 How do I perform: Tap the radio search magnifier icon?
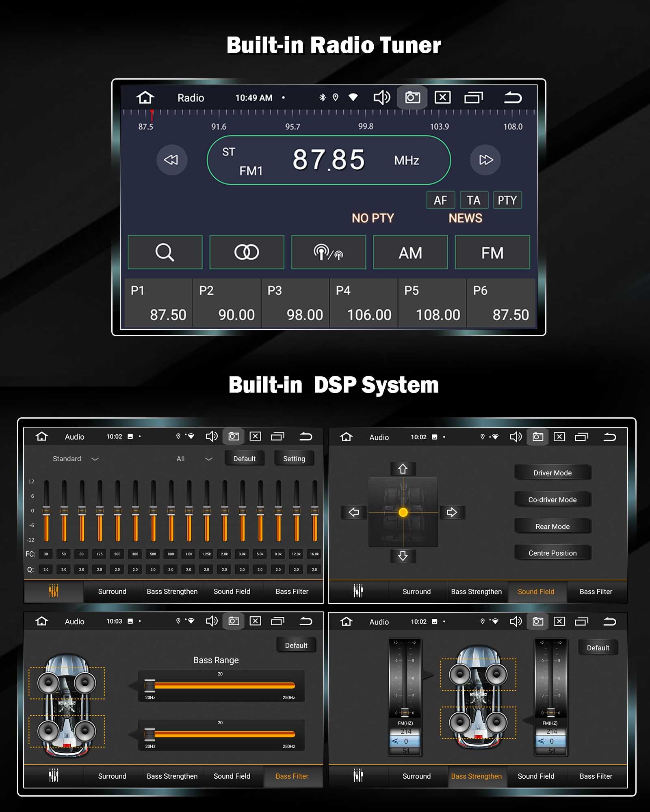(165, 252)
